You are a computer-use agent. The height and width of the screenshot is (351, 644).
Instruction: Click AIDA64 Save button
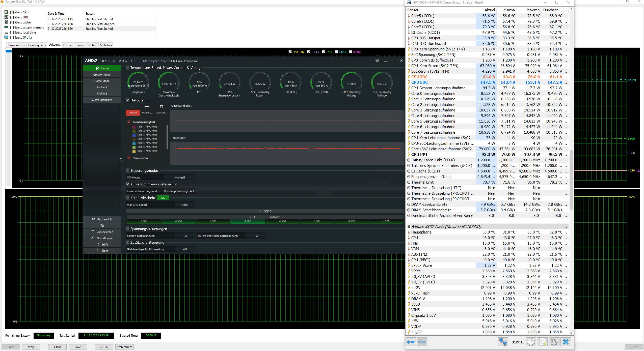[x=78, y=347]
